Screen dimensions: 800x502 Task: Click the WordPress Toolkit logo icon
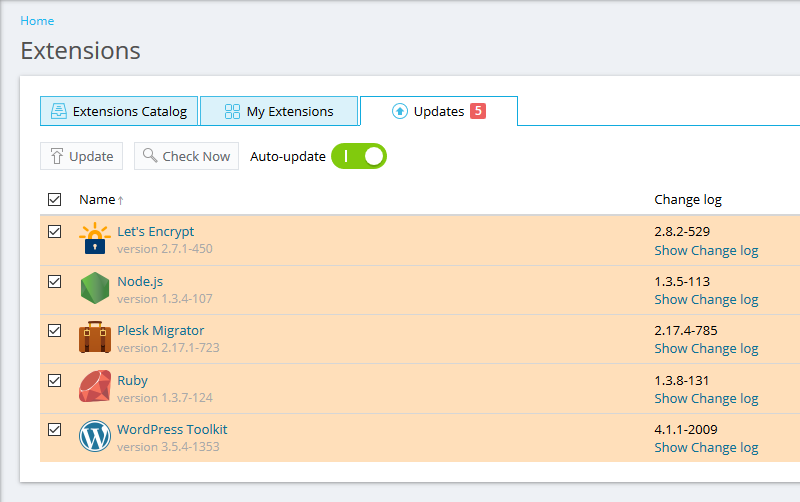[95, 436]
